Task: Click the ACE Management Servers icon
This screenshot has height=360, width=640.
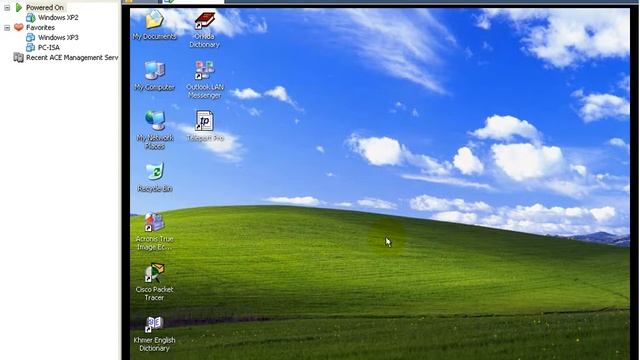Action: click(x=18, y=58)
